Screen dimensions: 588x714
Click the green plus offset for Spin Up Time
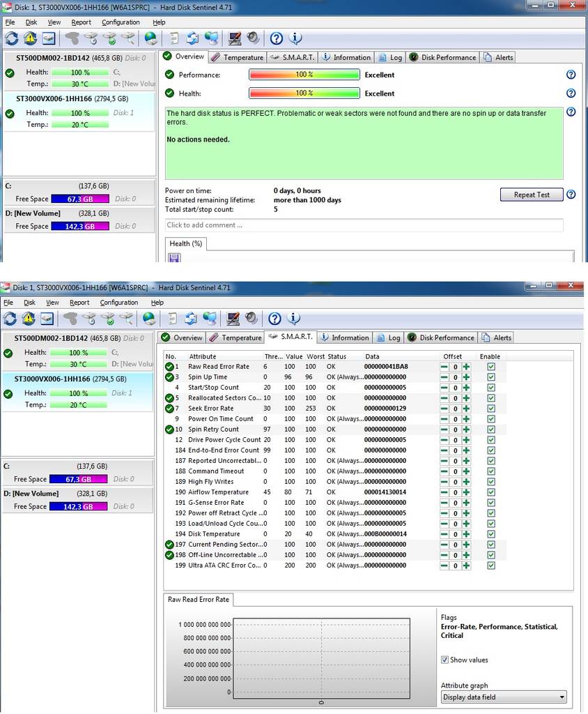pyautogui.click(x=466, y=377)
